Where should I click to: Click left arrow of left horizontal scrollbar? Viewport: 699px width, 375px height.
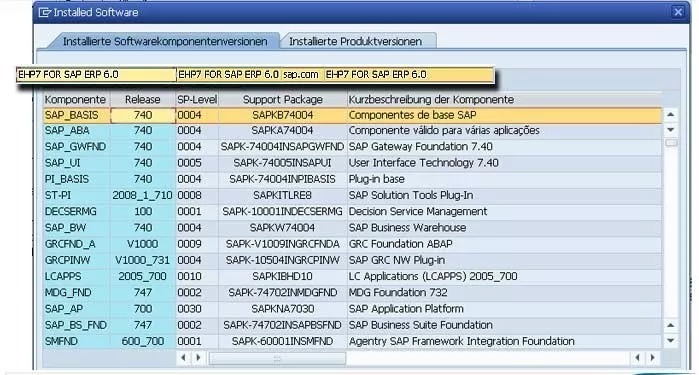click(184, 358)
